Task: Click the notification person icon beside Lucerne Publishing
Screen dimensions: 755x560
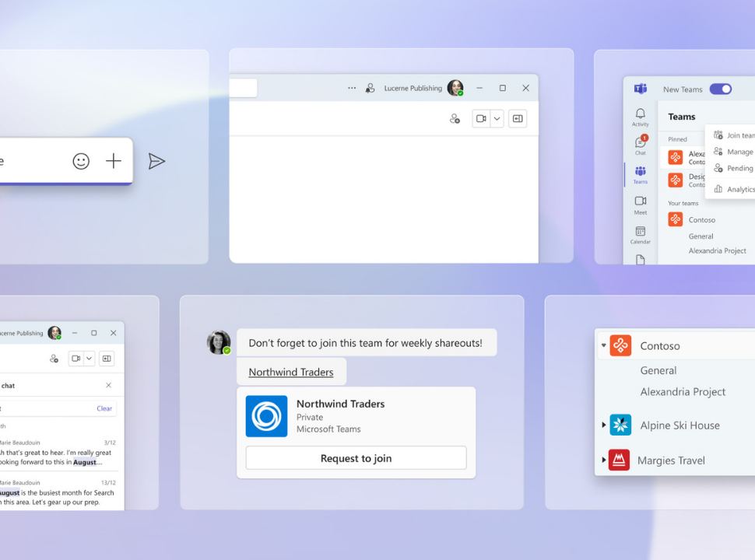Action: point(370,88)
